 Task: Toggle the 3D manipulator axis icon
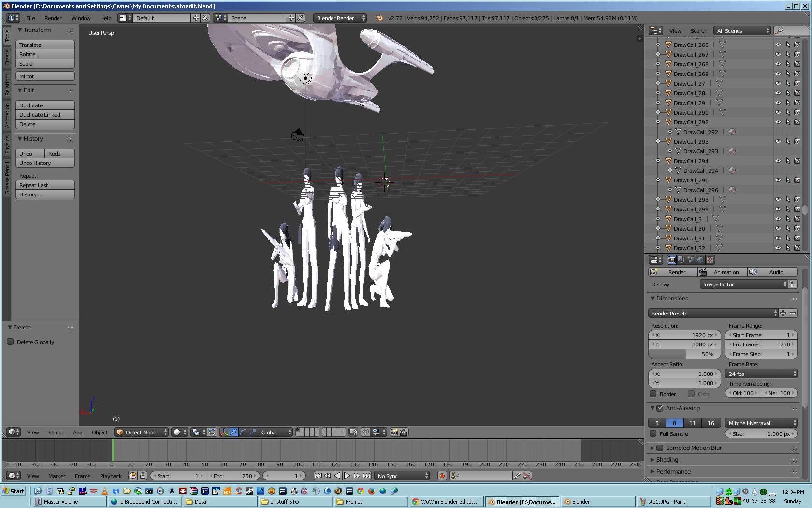tap(224, 433)
